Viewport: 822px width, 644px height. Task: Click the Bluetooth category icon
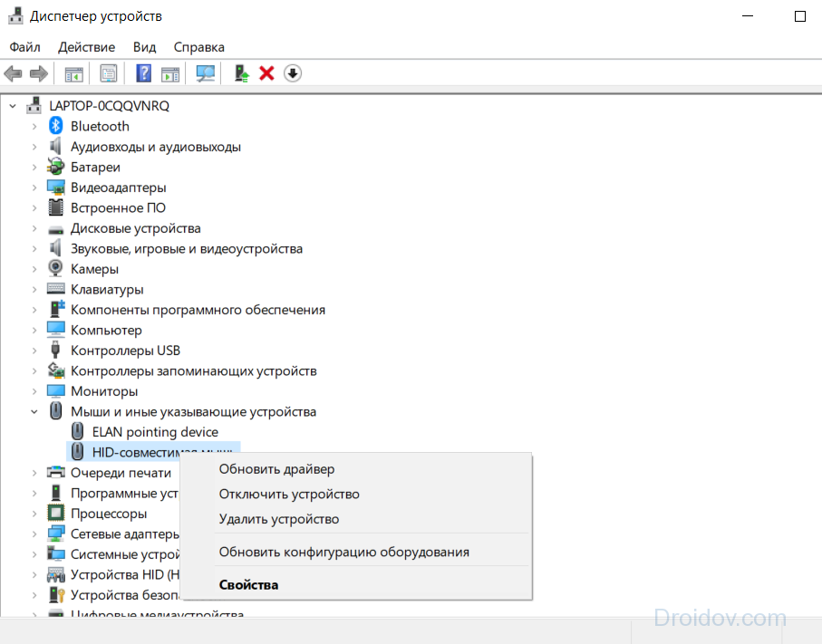click(x=56, y=126)
